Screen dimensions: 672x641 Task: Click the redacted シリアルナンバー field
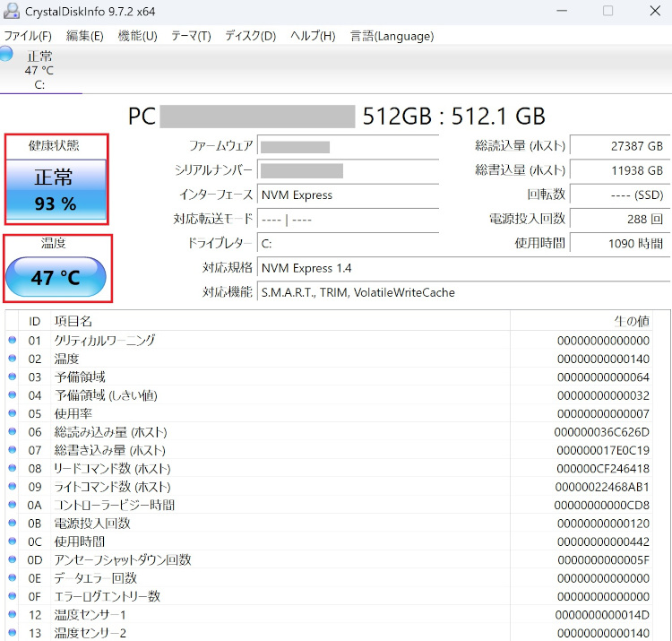349,170
